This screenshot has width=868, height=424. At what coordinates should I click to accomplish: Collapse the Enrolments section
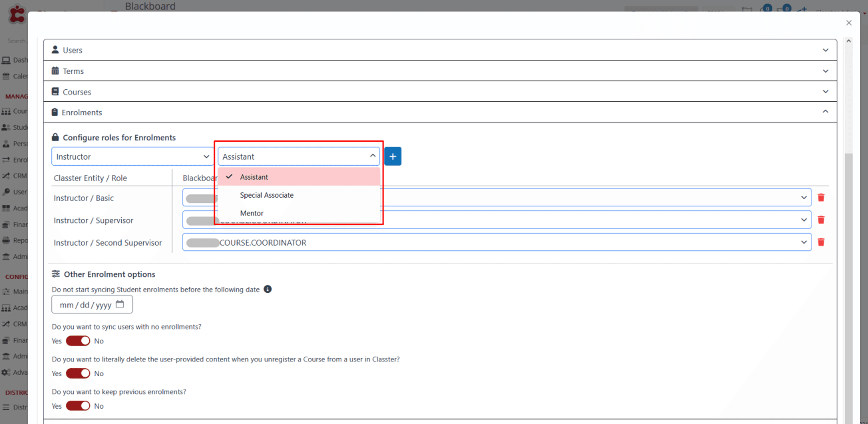825,111
